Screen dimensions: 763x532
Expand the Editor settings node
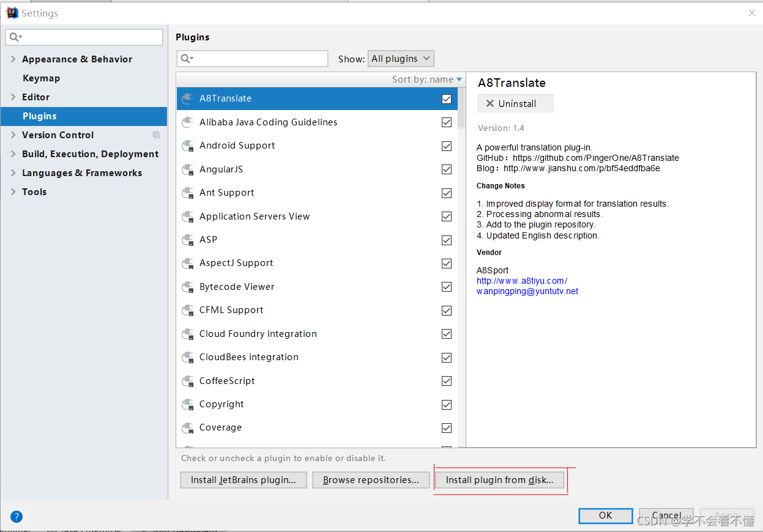(13, 97)
